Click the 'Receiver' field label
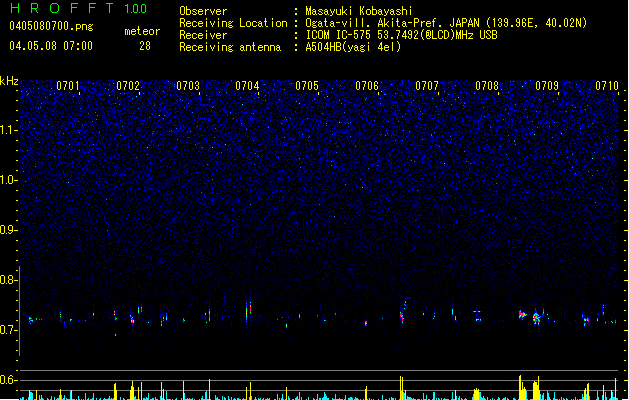The image size is (629, 400). [x=203, y=35]
